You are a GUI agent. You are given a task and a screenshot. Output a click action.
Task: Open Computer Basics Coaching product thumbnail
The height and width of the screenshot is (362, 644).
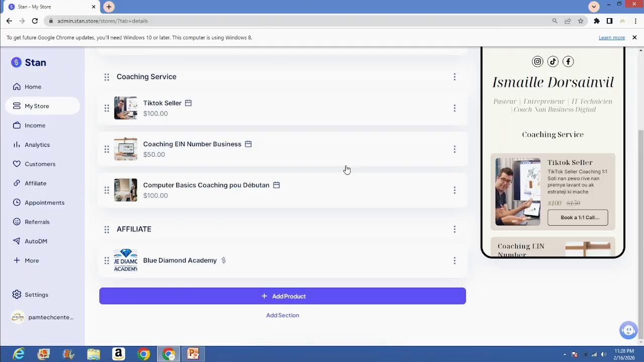click(x=125, y=190)
